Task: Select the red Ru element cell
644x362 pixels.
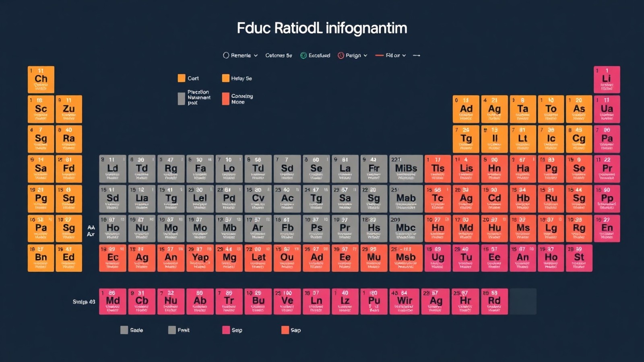Action: (551, 198)
